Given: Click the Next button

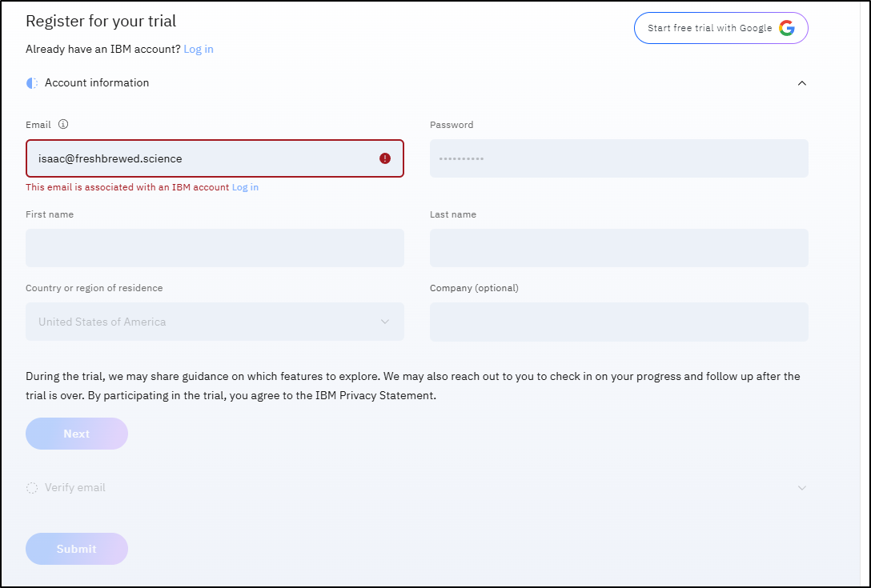Looking at the screenshot, I should click(77, 434).
